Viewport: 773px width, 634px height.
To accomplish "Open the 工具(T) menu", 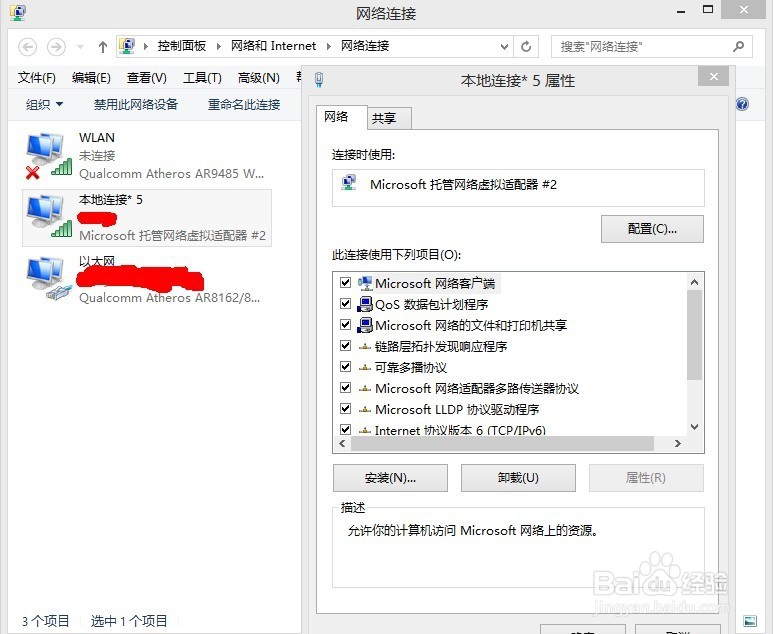I will tap(203, 77).
